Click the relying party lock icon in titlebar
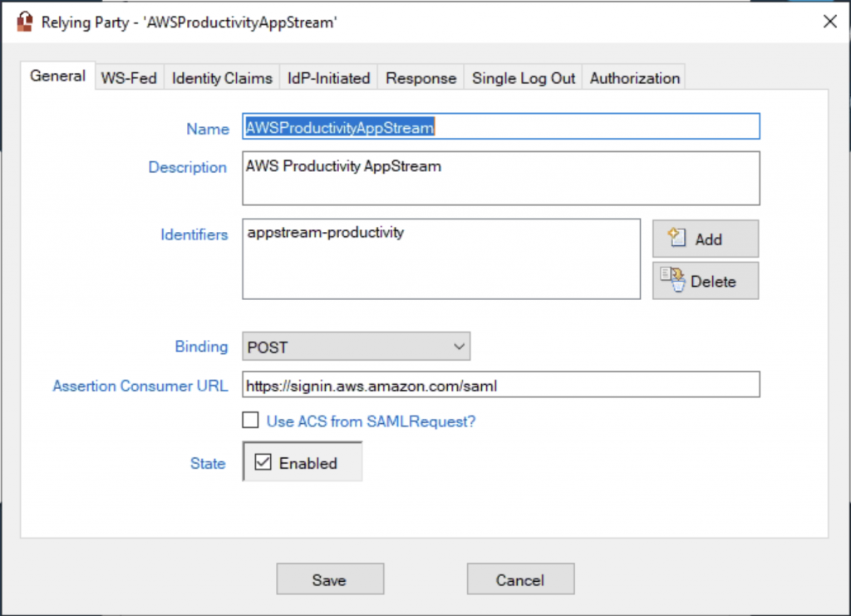Image resolution: width=851 pixels, height=616 pixels. pyautogui.click(x=22, y=22)
